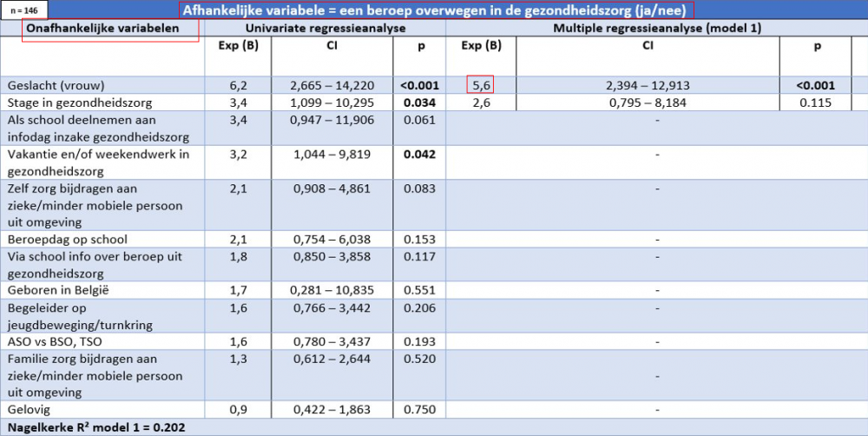
Task: Click the Exp (B) value 1,8
Action: click(x=238, y=256)
